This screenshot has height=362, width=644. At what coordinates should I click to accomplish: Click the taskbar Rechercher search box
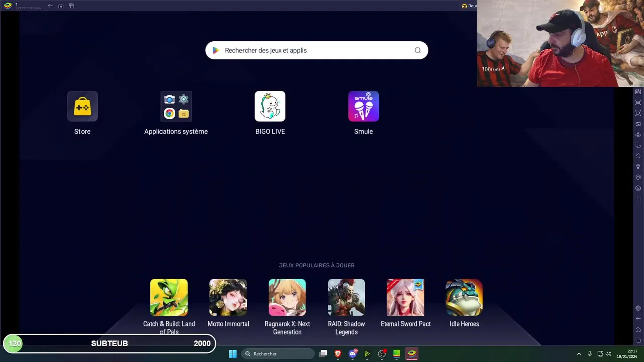coord(278,354)
